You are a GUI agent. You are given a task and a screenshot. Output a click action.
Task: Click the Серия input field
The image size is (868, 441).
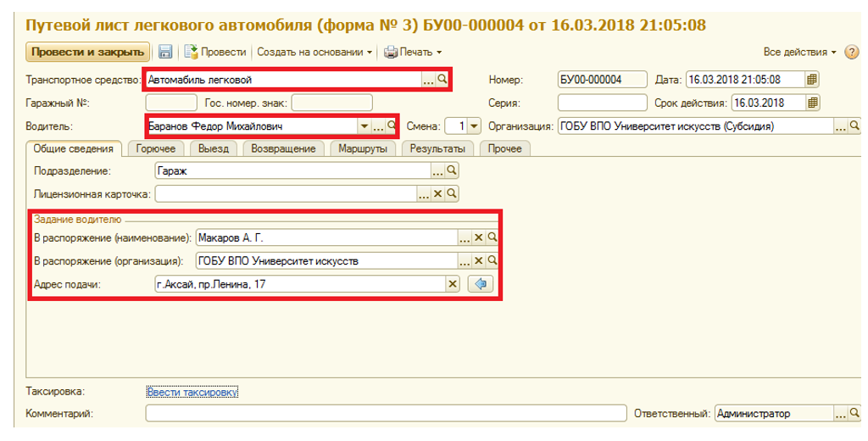point(603,103)
